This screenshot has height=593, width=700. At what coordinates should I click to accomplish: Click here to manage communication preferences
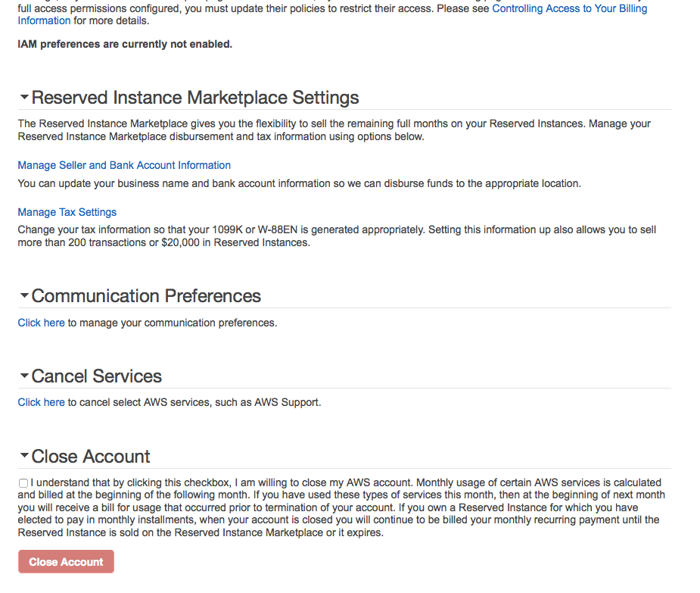click(41, 323)
